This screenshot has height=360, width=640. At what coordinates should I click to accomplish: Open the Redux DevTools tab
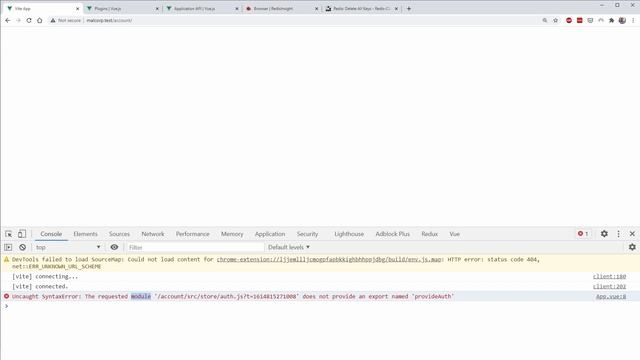point(429,234)
